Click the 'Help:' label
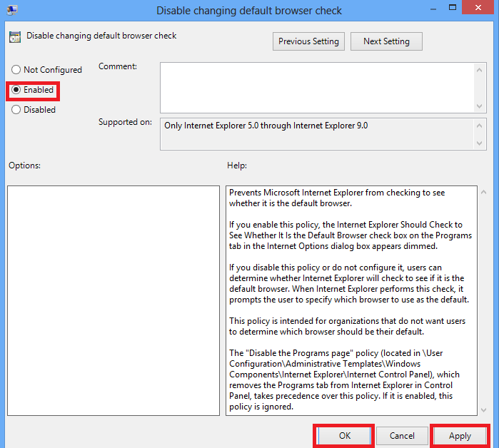The width and height of the screenshot is (499, 448). coord(237,166)
